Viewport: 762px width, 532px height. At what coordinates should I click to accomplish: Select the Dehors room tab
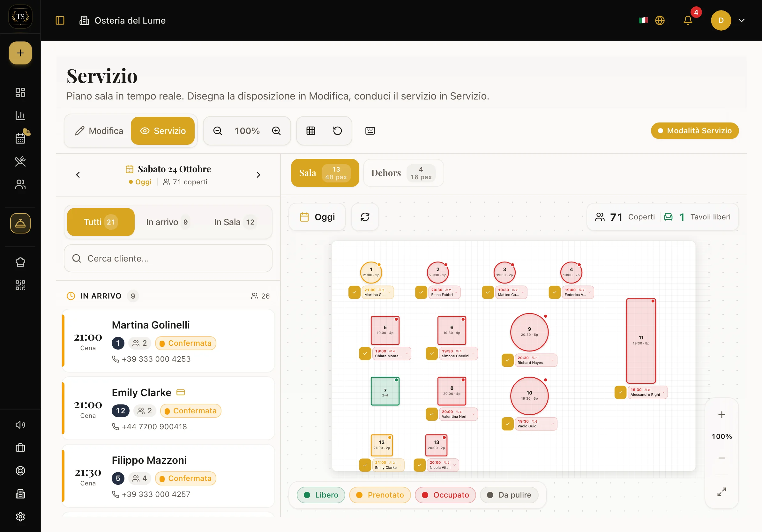pos(403,173)
